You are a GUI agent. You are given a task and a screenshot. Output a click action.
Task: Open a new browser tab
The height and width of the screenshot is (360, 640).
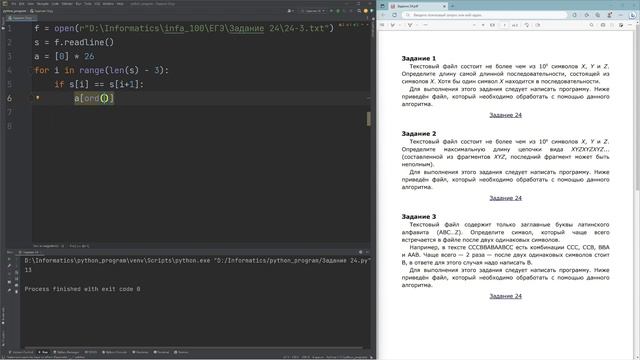[x=452, y=6]
